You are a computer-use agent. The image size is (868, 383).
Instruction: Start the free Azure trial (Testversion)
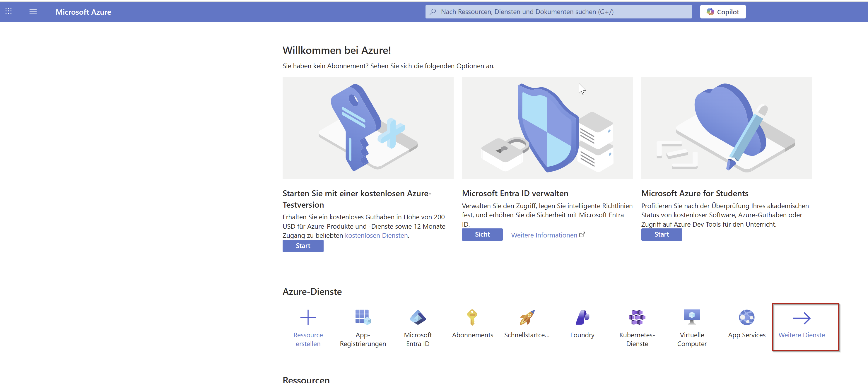click(303, 246)
